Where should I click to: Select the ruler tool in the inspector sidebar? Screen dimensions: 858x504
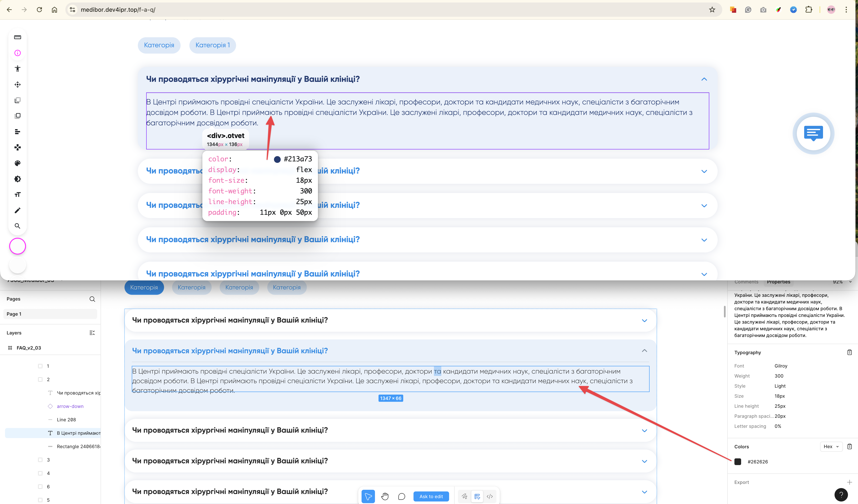pyautogui.click(x=17, y=37)
